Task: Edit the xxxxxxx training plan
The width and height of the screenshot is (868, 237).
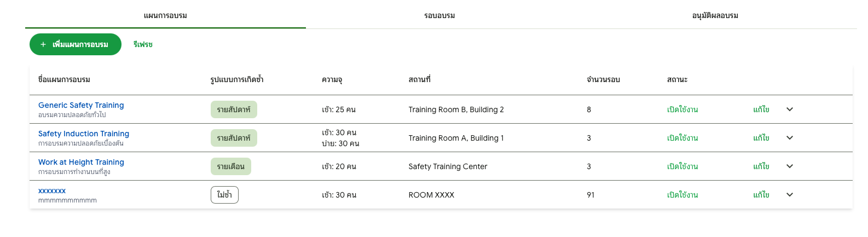Action: (761, 195)
